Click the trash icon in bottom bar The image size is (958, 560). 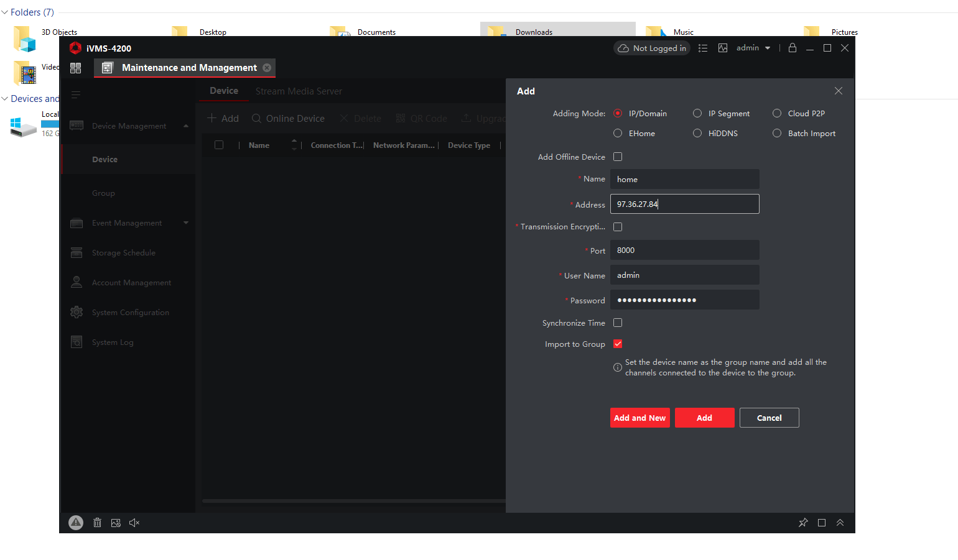(97, 523)
